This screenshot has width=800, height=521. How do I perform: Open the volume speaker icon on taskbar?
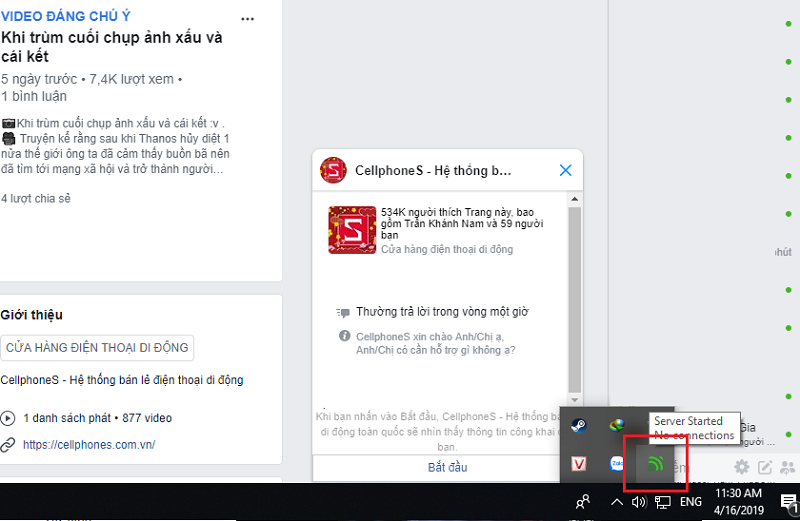coord(639,502)
